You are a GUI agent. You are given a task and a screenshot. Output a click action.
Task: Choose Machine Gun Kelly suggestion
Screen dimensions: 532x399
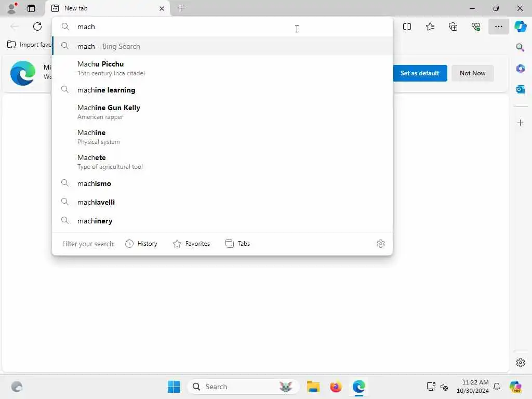tap(222, 112)
